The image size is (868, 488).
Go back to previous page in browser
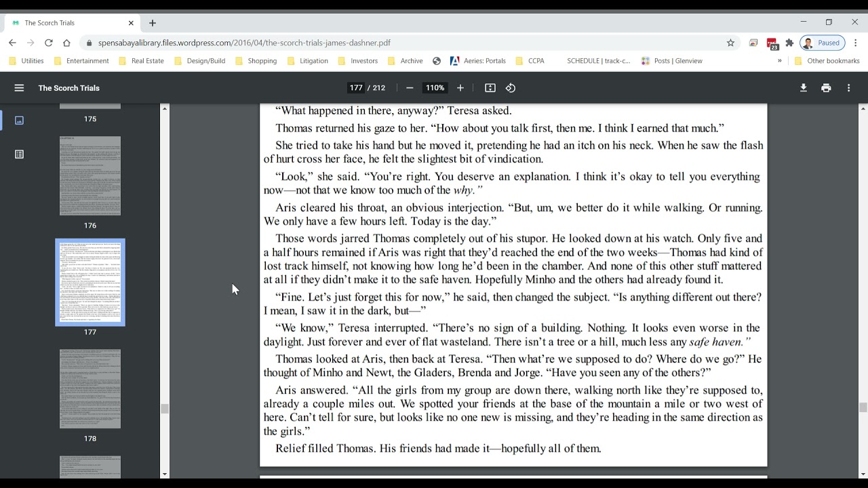[12, 43]
